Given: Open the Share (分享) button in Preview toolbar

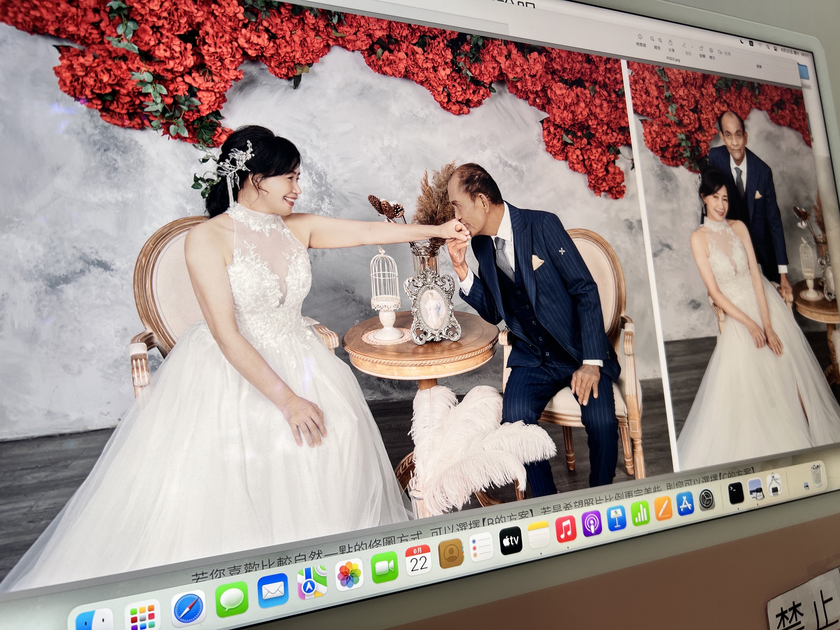Looking at the screenshot, I should (x=671, y=42).
